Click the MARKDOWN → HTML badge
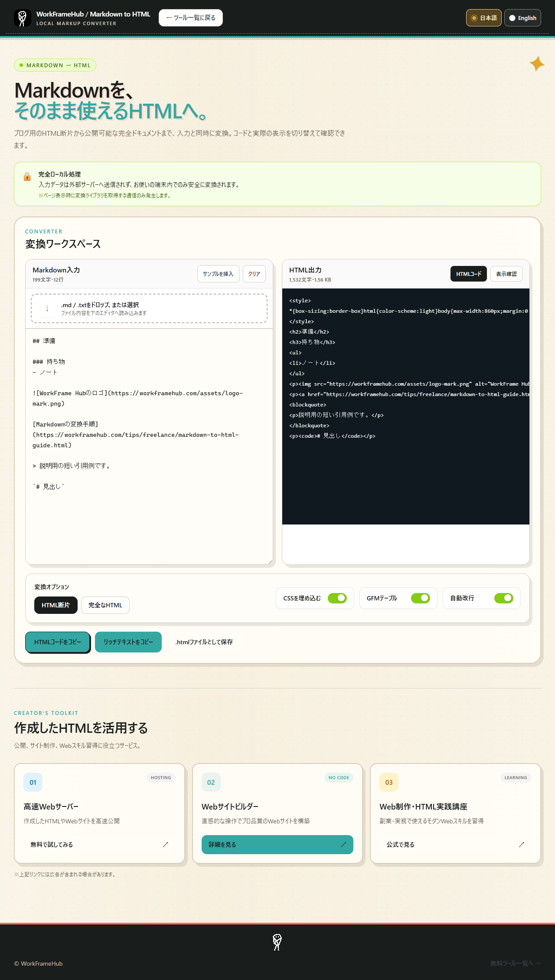The height and width of the screenshot is (980, 555). pos(55,65)
